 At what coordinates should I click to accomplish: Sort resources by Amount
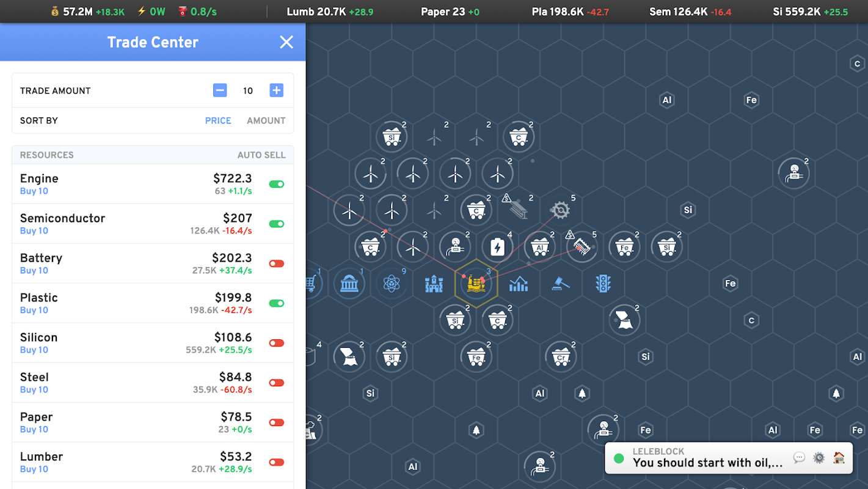pyautogui.click(x=266, y=120)
